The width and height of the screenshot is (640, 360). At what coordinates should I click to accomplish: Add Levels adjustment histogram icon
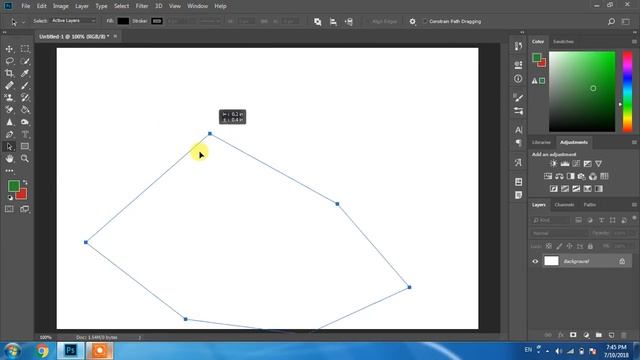(565, 164)
